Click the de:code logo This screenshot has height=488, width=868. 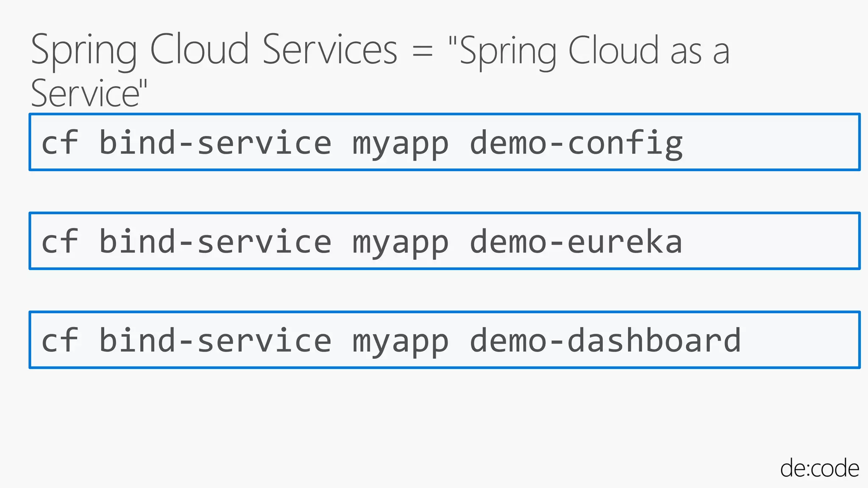[819, 469]
